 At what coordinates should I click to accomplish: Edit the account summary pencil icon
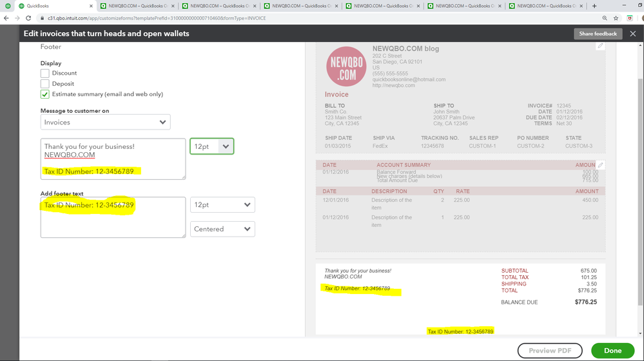coord(600,165)
